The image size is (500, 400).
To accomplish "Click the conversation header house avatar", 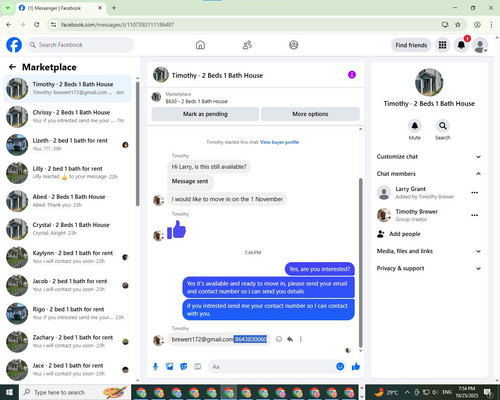I will pos(161,75).
